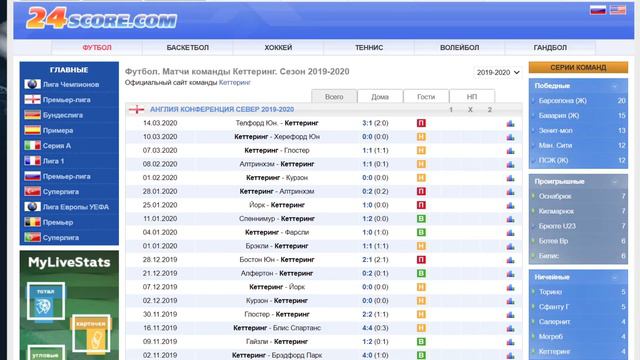Open the Футбол section
The width and height of the screenshot is (640, 360).
coord(97,48)
